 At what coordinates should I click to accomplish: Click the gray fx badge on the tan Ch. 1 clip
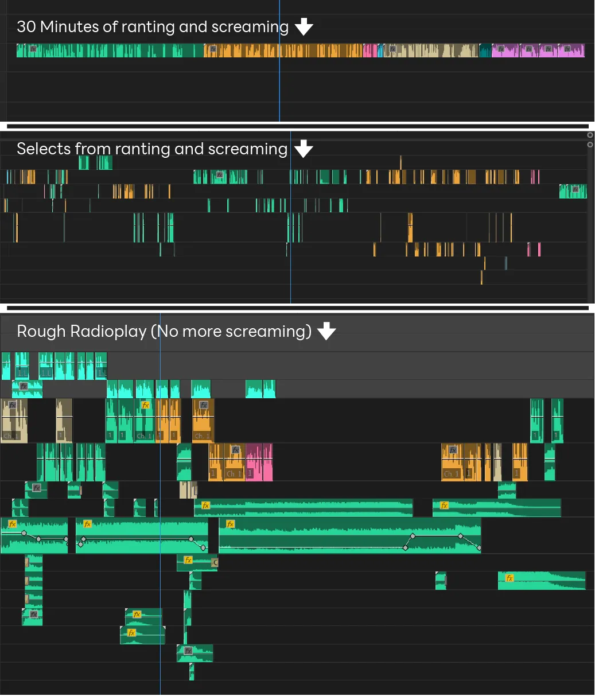[11, 406]
